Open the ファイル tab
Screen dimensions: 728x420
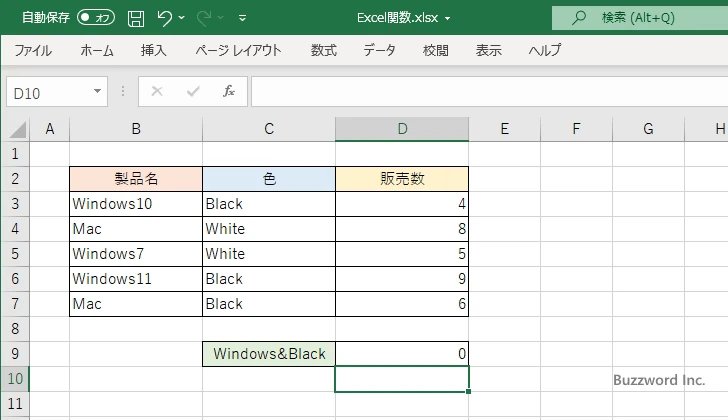point(33,50)
